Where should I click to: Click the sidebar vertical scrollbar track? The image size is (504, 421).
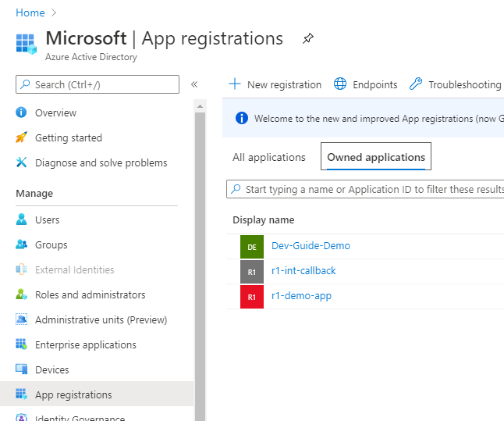pos(200,266)
